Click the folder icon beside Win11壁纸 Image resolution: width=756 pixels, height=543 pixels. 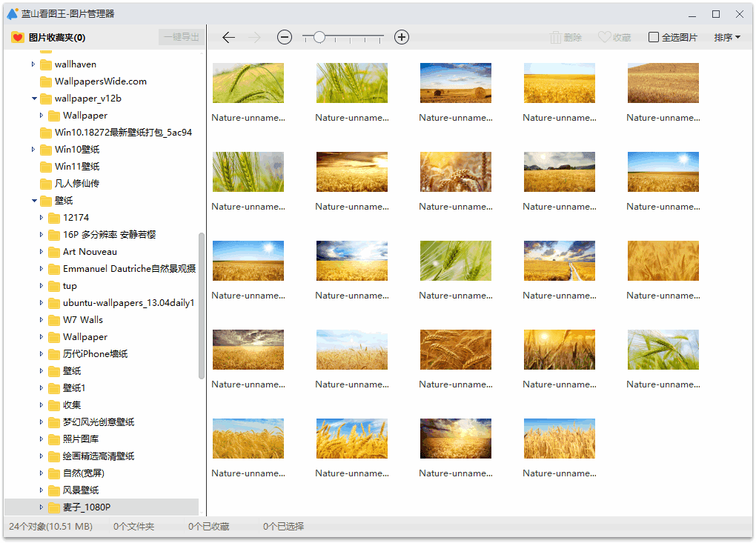click(45, 167)
